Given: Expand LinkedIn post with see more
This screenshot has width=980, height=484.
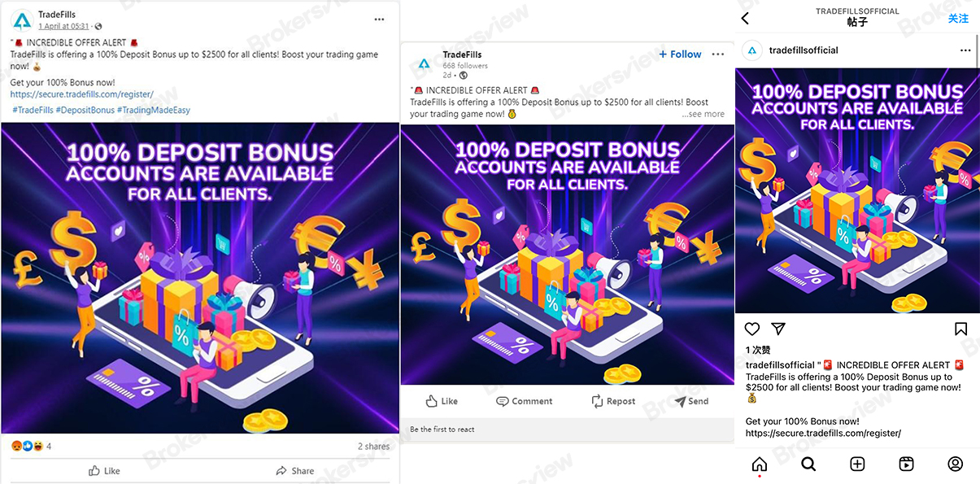Looking at the screenshot, I should click(x=703, y=114).
